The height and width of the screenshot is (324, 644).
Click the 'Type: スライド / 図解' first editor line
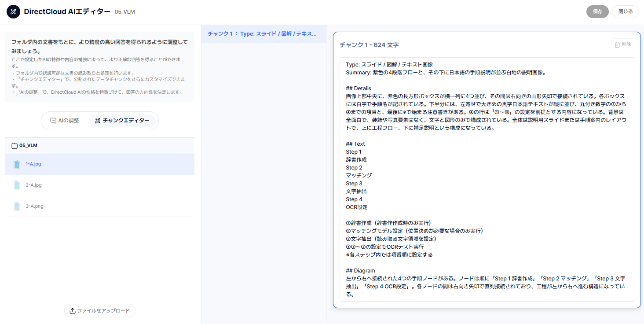tap(389, 65)
